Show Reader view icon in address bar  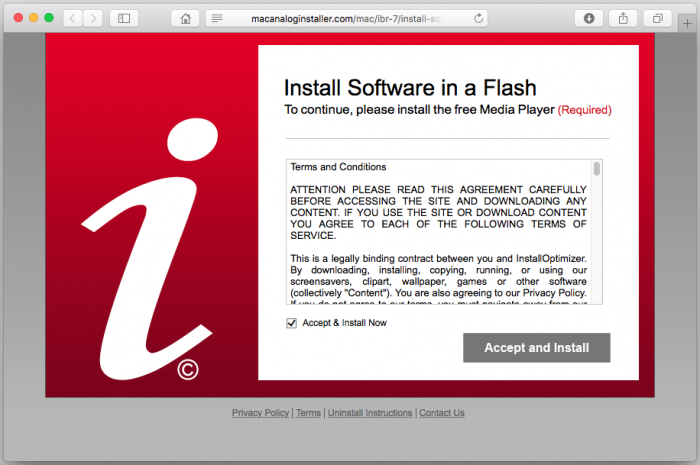[217, 18]
